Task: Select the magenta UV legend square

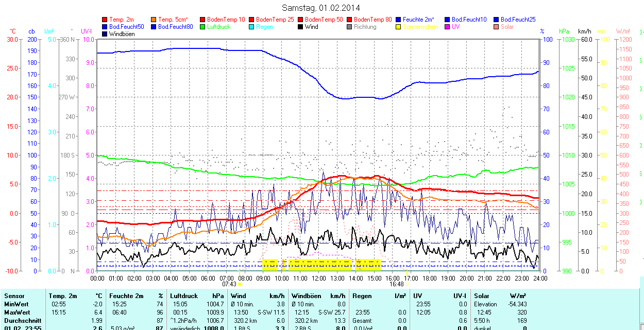Action: coord(448,27)
